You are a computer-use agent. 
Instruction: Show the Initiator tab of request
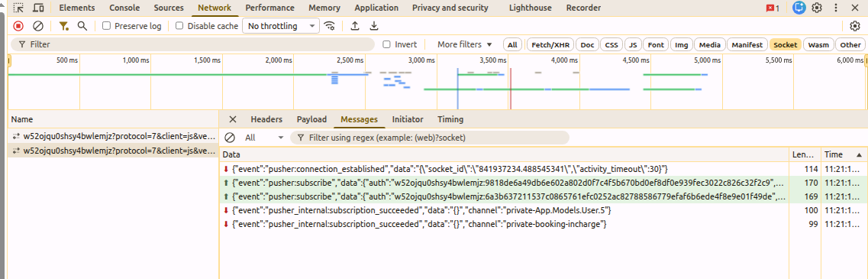408,119
